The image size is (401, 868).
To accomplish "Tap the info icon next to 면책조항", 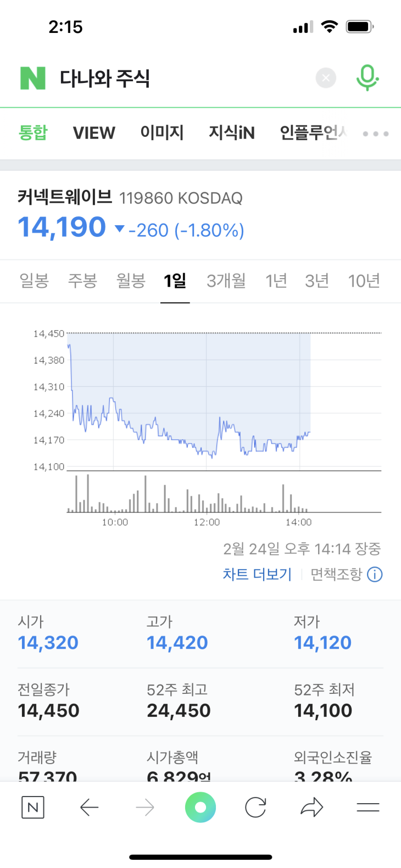I will (x=375, y=575).
